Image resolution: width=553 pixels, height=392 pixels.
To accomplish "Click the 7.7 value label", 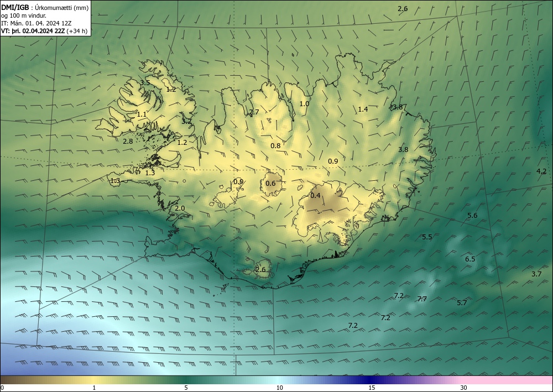I will pyautogui.click(x=422, y=299).
